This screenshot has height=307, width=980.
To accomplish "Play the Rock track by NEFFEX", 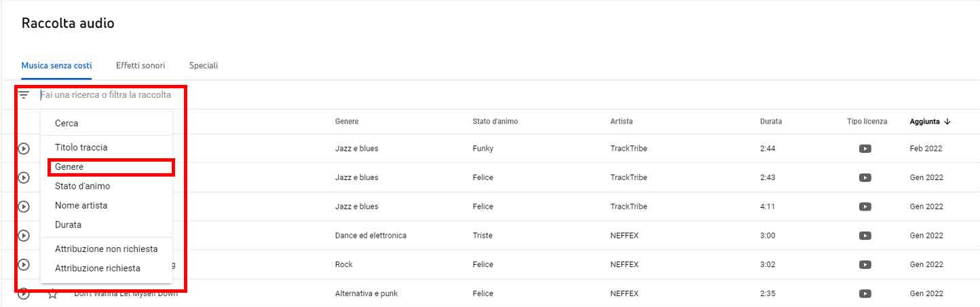I will tap(24, 264).
